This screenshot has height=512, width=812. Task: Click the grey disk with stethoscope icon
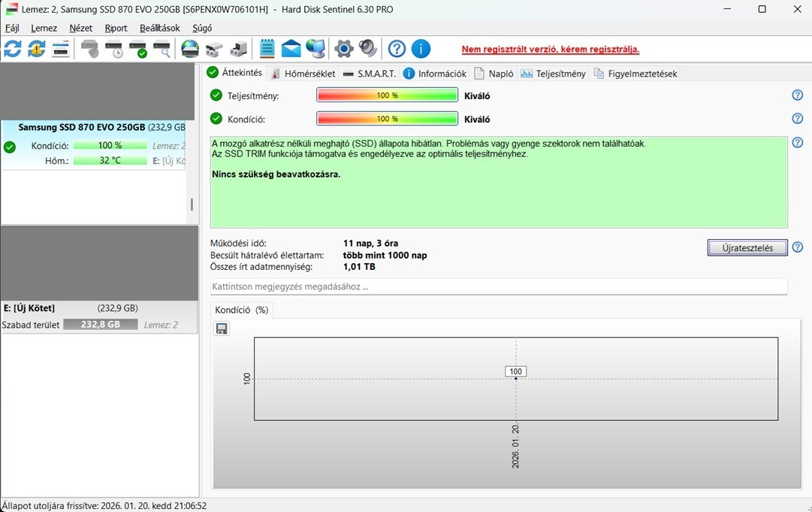pos(89,49)
